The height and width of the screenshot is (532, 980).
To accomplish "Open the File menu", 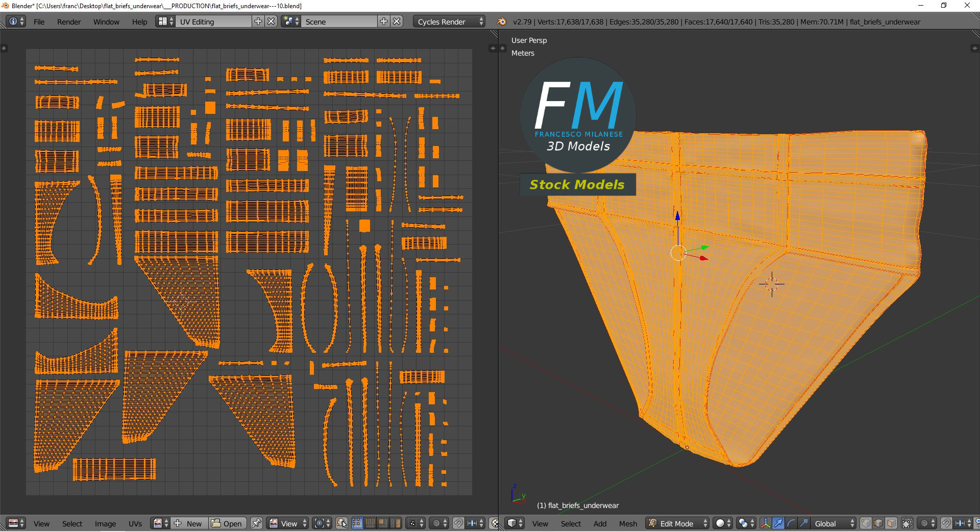I will click(x=39, y=22).
